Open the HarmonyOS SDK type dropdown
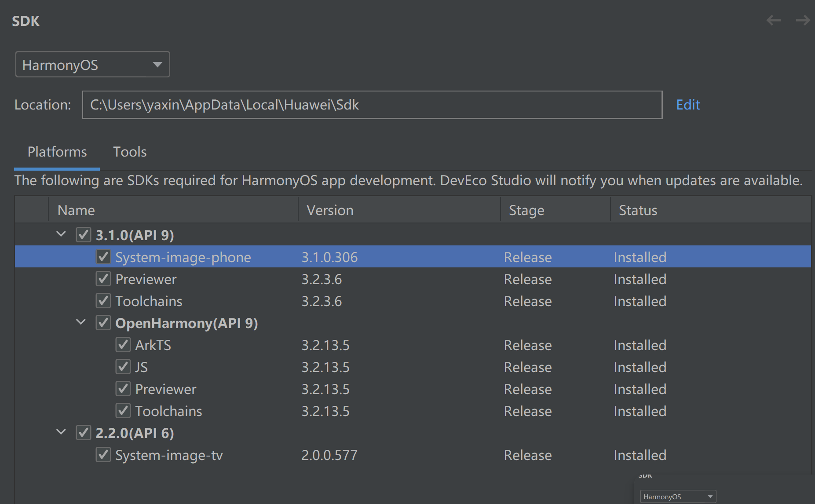Viewport: 815px width, 504px height. pos(92,65)
